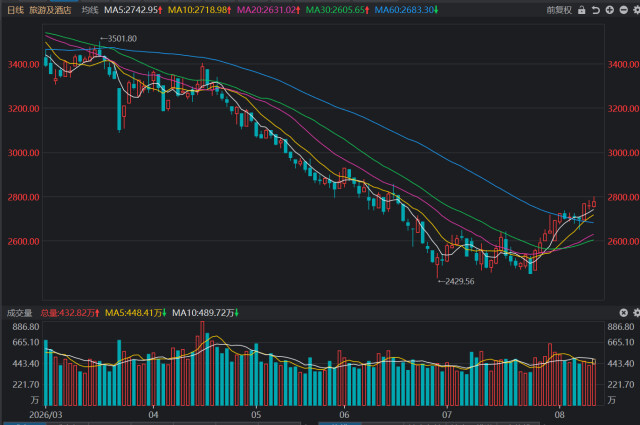Click the 3501.80 high price marker
Viewport: 640px width, 425px height.
pos(118,39)
